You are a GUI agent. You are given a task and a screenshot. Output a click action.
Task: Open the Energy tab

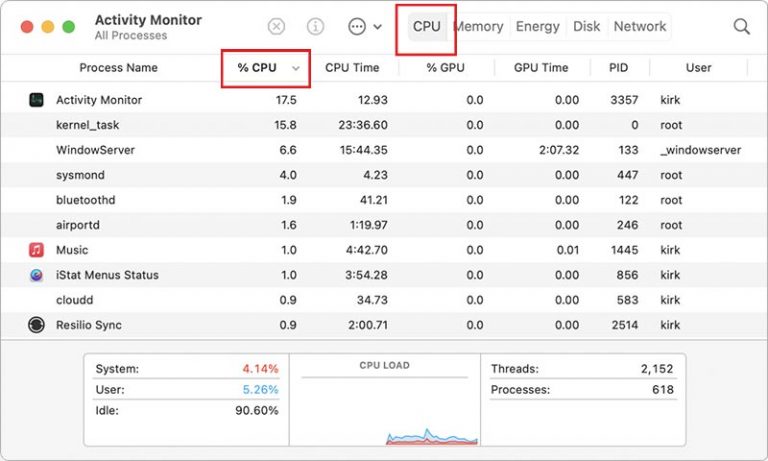click(x=537, y=27)
